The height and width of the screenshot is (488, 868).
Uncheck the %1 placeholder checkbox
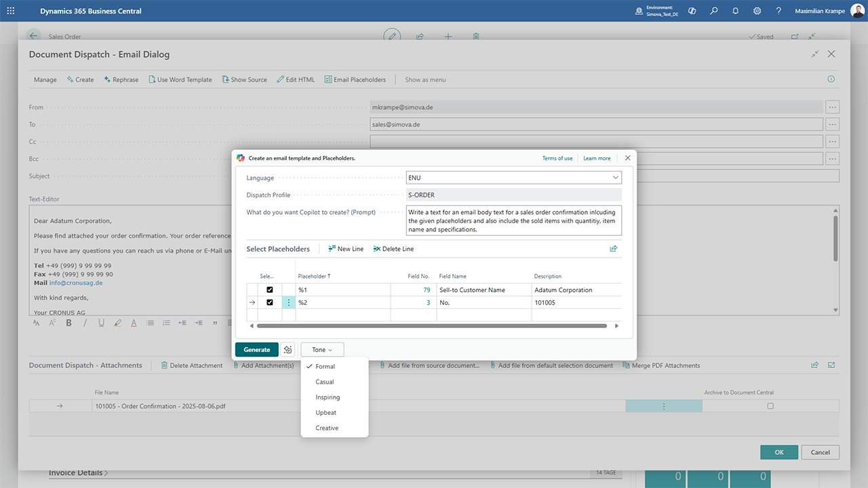(270, 289)
